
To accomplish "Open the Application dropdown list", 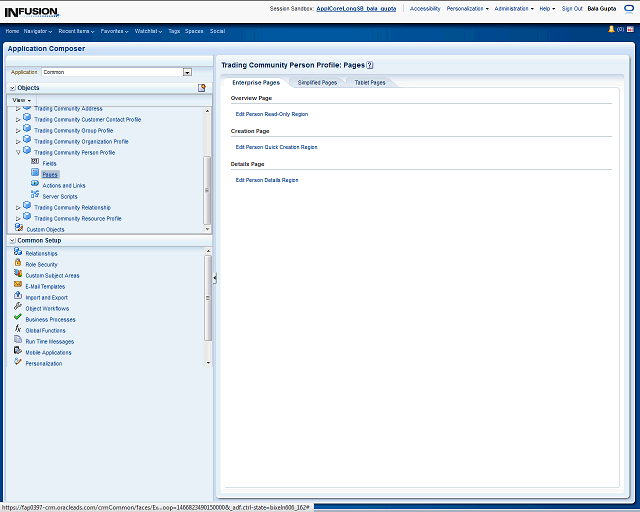I will click(187, 72).
